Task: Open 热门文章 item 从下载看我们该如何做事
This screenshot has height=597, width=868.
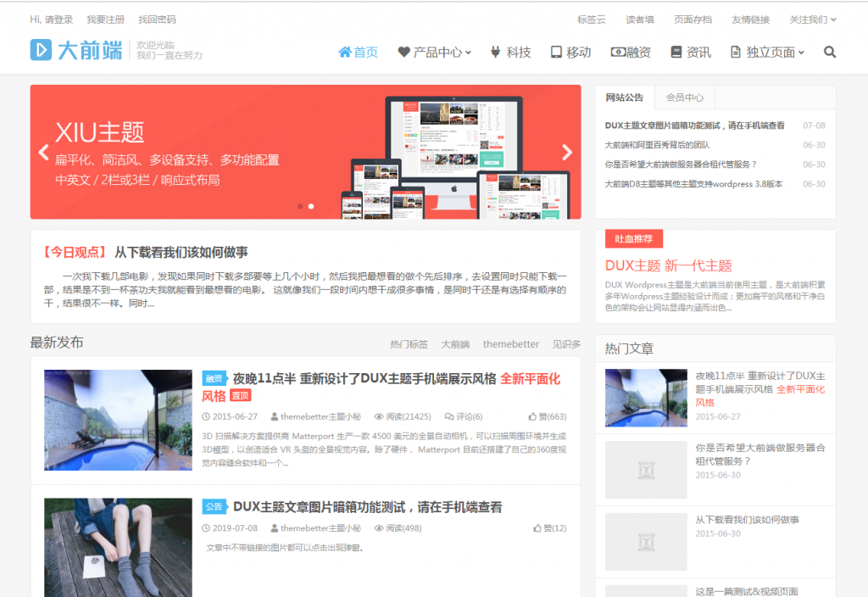Action: pyautogui.click(x=747, y=520)
